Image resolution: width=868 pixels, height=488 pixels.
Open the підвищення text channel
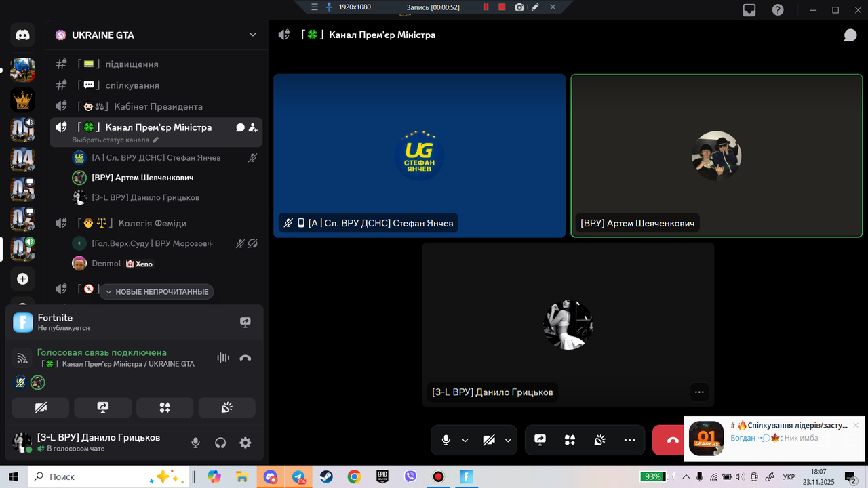tap(156, 64)
